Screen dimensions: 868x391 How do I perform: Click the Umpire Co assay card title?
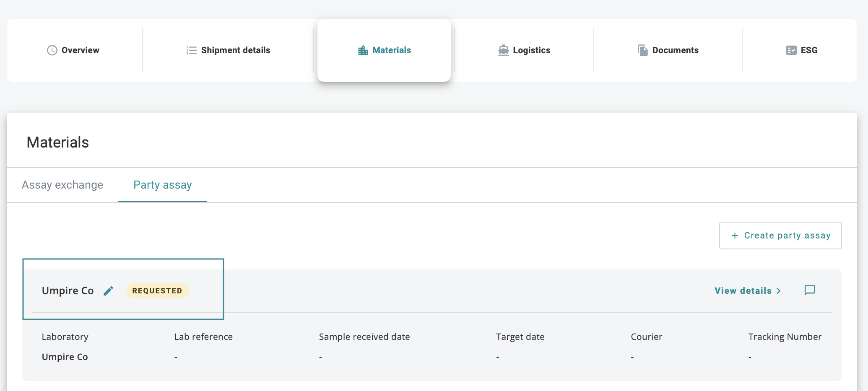pos(68,291)
